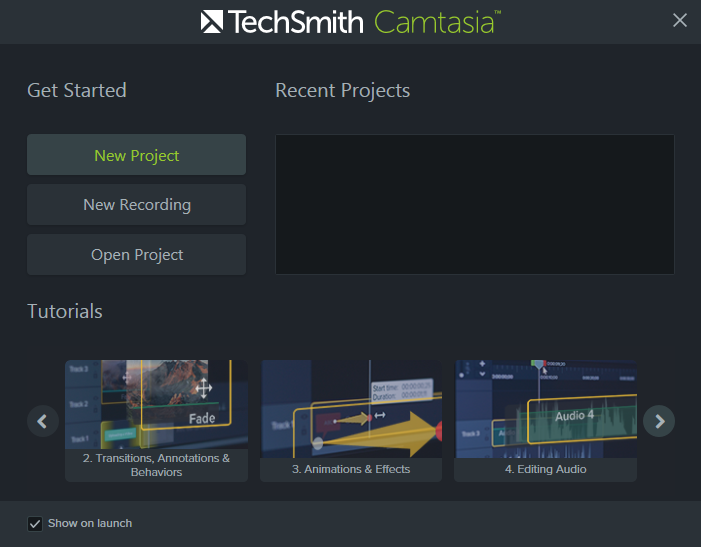Show next tutorials with right arrow
The height and width of the screenshot is (547, 701).
point(659,421)
